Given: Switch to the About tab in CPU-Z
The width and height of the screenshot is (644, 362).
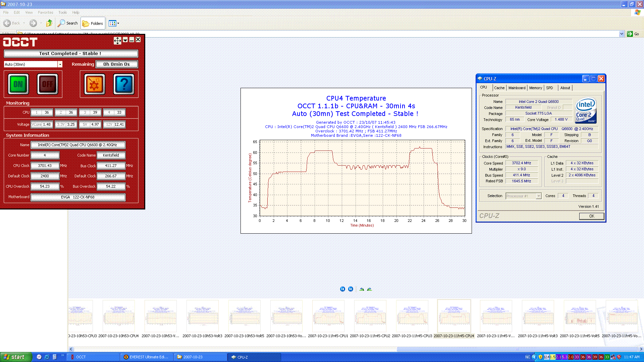Looking at the screenshot, I should tap(565, 88).
